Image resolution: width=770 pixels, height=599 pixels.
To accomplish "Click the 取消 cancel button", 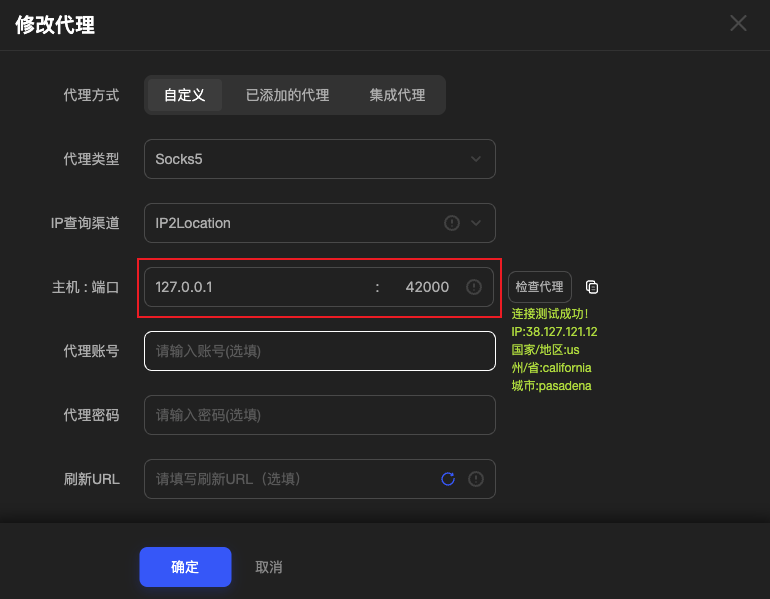I will click(269, 567).
